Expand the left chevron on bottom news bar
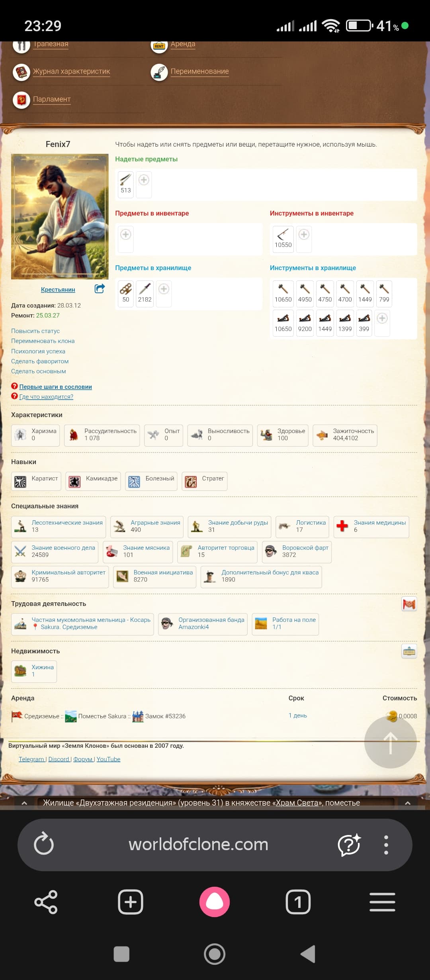This screenshot has height=980, width=430. coord(24,803)
